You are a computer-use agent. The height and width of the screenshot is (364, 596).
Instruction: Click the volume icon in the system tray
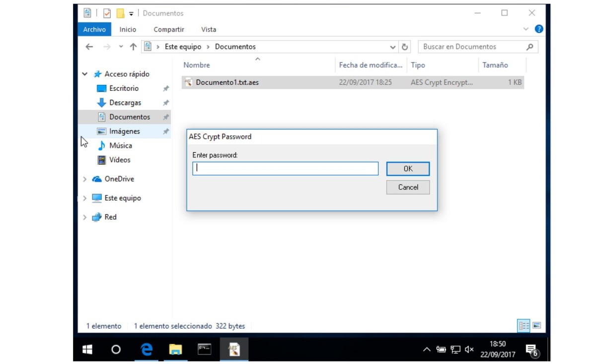coord(468,349)
